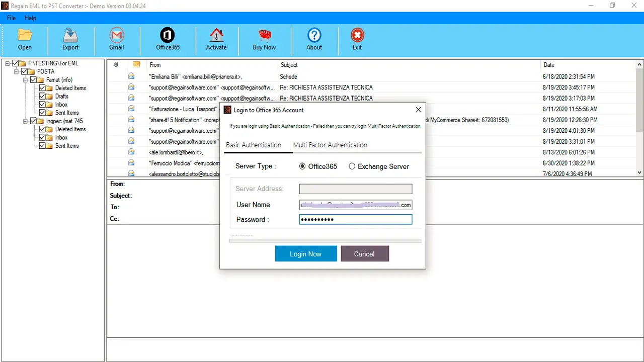Collapse the POSTA tree node
This screenshot has width=644, height=362.
click(17, 71)
